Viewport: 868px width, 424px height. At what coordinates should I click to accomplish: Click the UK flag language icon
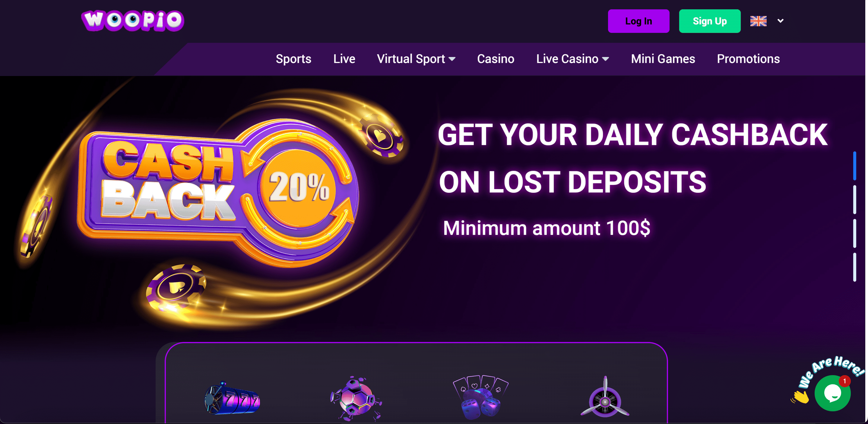(758, 21)
